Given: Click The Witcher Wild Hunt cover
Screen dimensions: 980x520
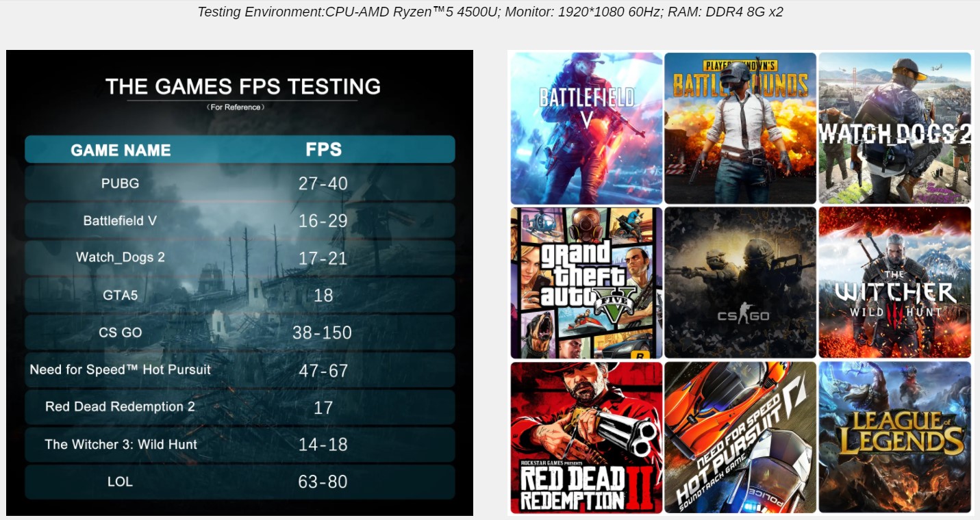Looking at the screenshot, I should (894, 283).
